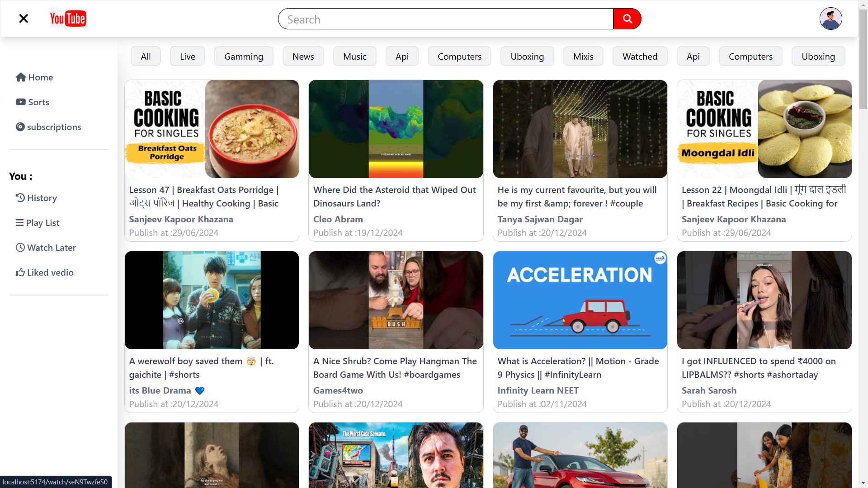Click the History clock icon
Viewport: 868px width, 488px height.
[x=20, y=198]
